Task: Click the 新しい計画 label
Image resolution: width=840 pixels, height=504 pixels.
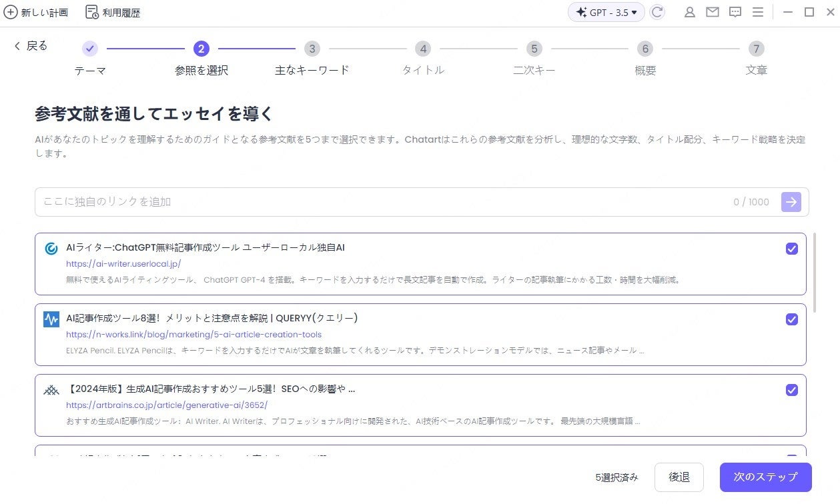Action: [45, 13]
